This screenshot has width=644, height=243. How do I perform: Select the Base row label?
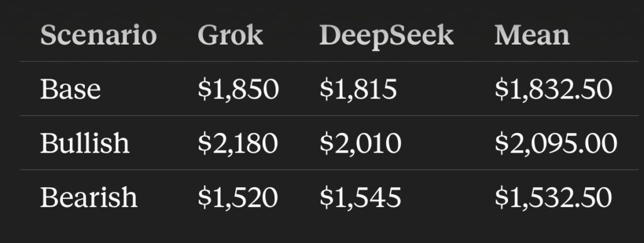[x=70, y=89]
